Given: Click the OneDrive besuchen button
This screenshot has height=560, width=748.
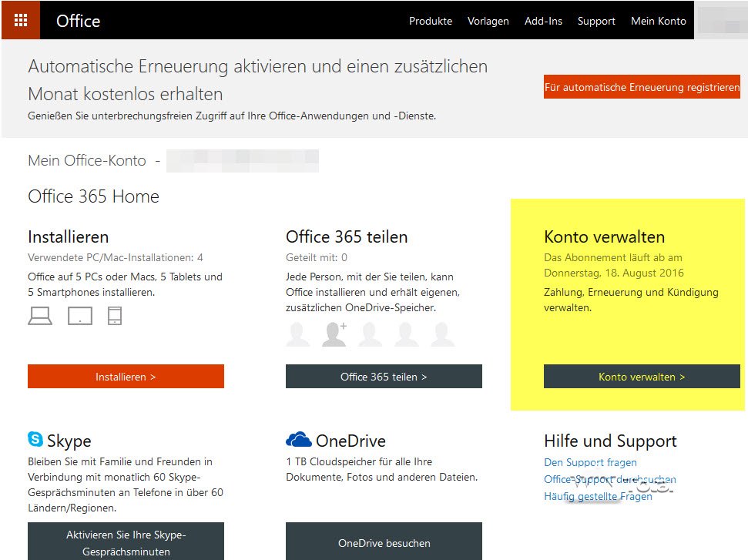Looking at the screenshot, I should click(x=384, y=542).
